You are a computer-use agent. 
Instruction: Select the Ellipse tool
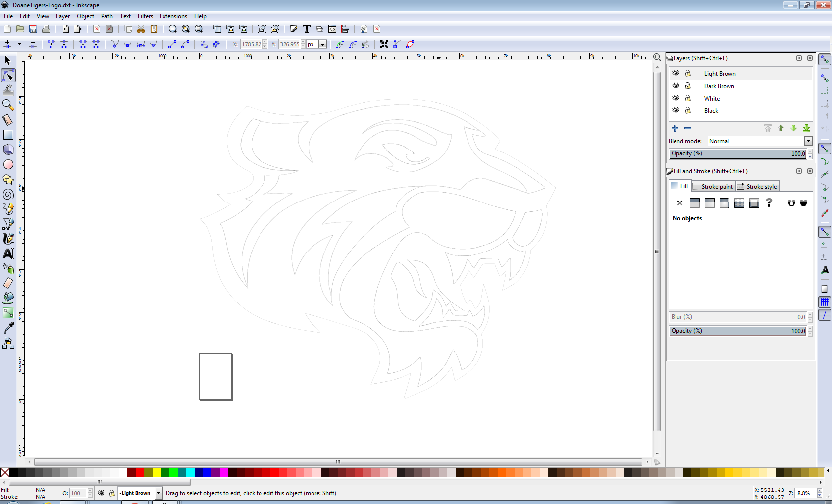tap(8, 164)
